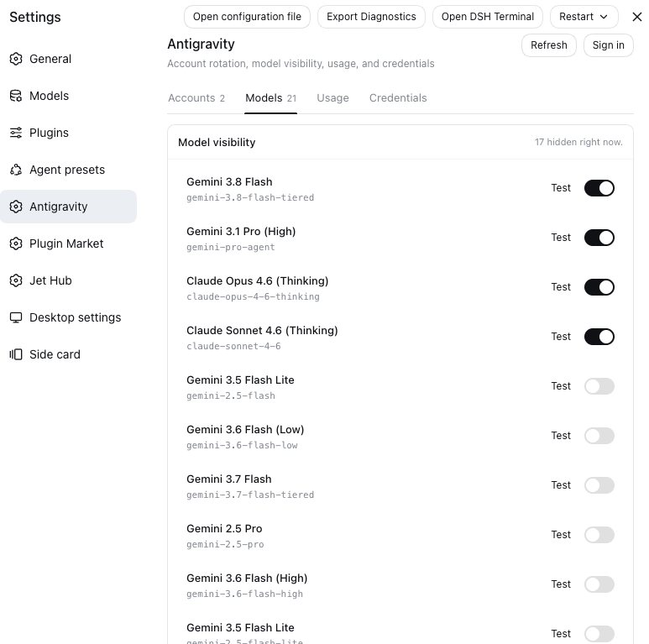Click the Side card panel icon
The width and height of the screenshot is (649, 644).
click(x=16, y=354)
